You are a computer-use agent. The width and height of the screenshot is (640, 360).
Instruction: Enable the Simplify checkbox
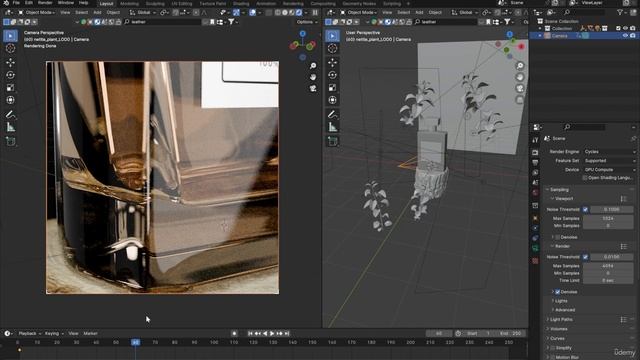[x=553, y=348]
